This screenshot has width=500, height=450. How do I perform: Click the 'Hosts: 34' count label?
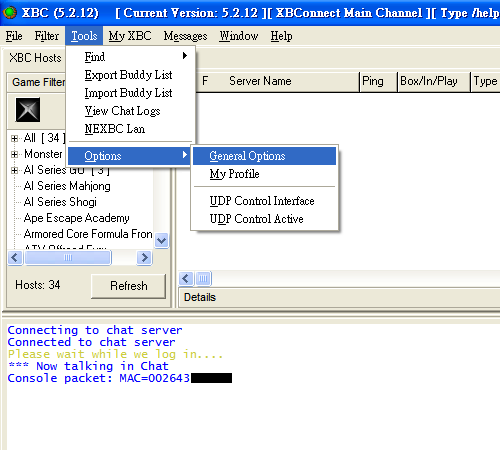click(38, 285)
